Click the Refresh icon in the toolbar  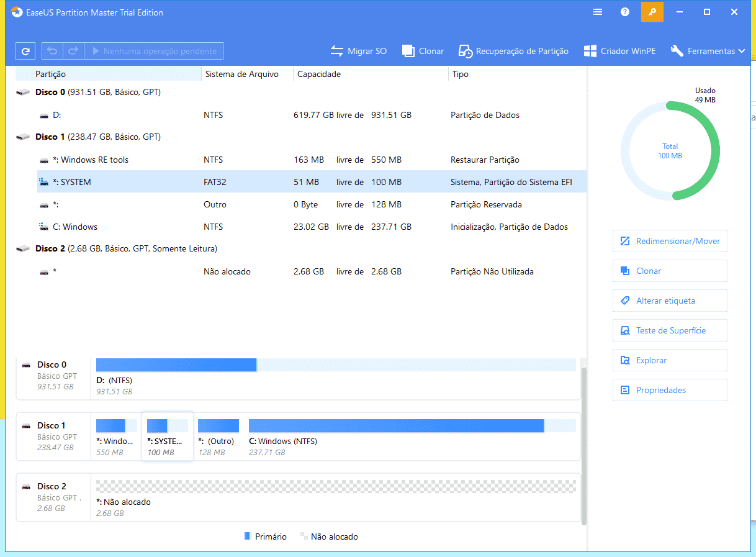25,50
